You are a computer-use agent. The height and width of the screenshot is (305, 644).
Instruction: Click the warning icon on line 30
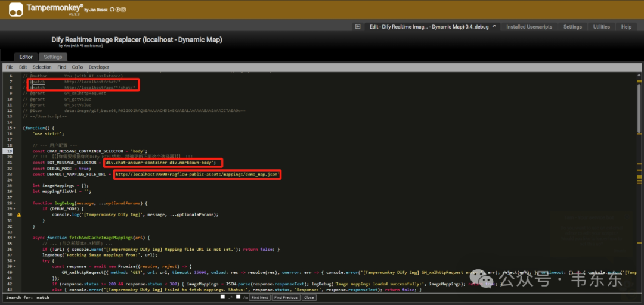point(19,214)
